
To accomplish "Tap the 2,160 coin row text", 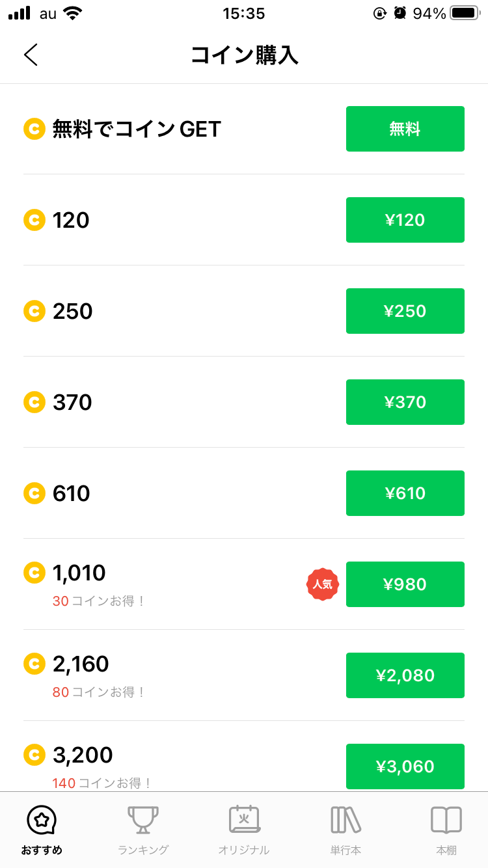I will (81, 664).
